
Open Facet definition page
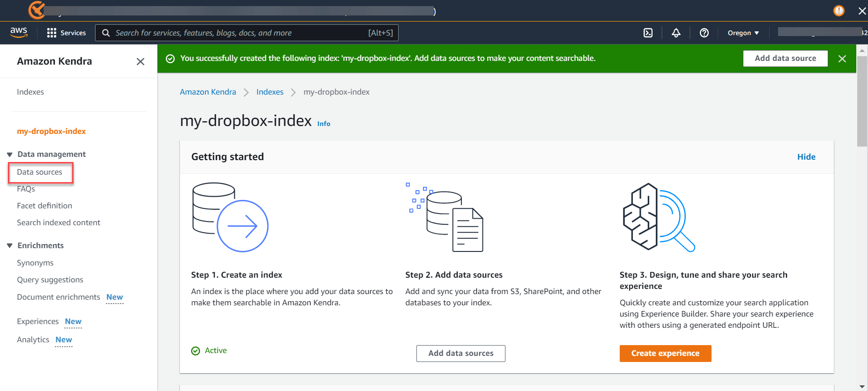pyautogui.click(x=45, y=206)
